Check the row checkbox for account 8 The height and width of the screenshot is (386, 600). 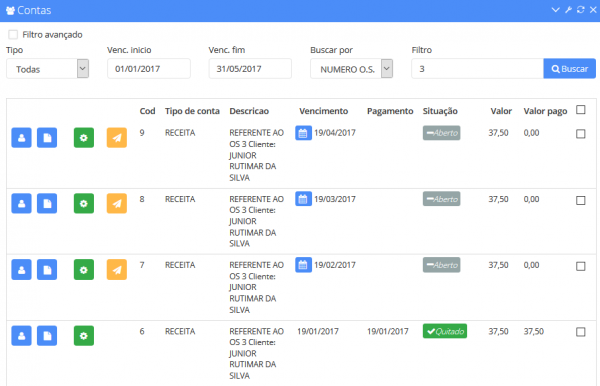click(x=580, y=200)
